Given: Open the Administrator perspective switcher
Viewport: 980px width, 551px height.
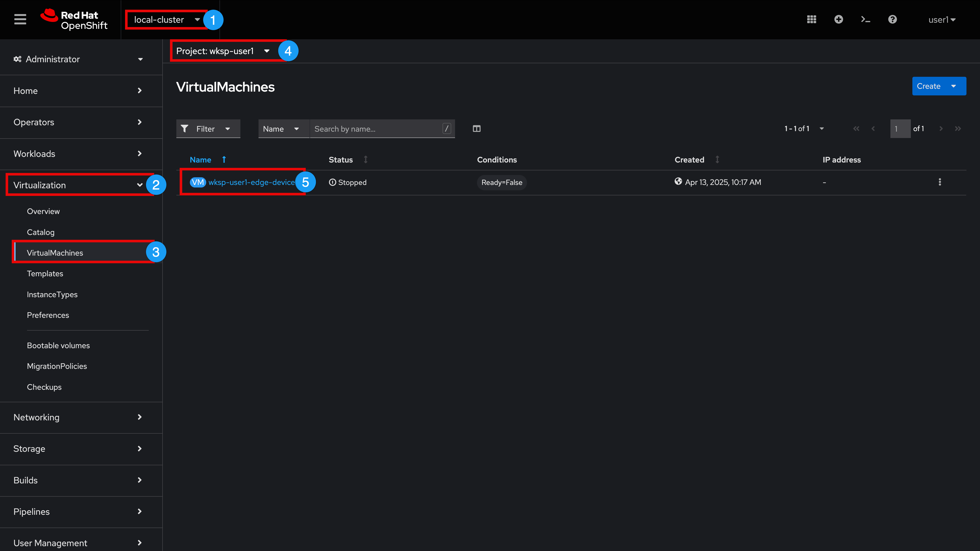Looking at the screenshot, I should [x=78, y=59].
